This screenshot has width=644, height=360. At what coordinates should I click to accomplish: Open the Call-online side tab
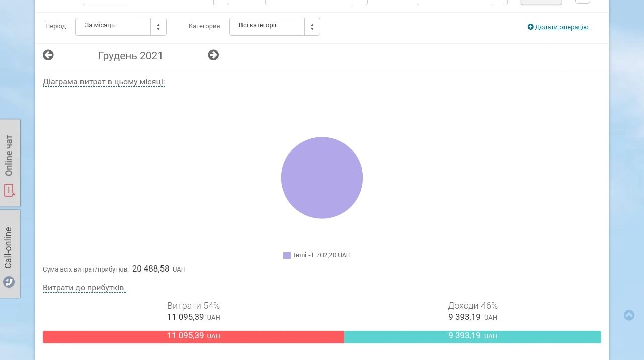(10, 254)
